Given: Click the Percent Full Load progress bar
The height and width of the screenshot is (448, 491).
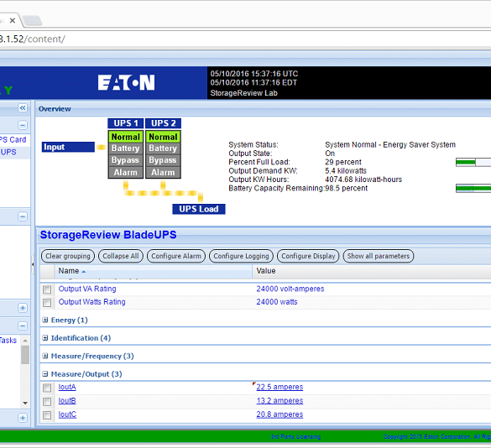Looking at the screenshot, I should pyautogui.click(x=473, y=162).
